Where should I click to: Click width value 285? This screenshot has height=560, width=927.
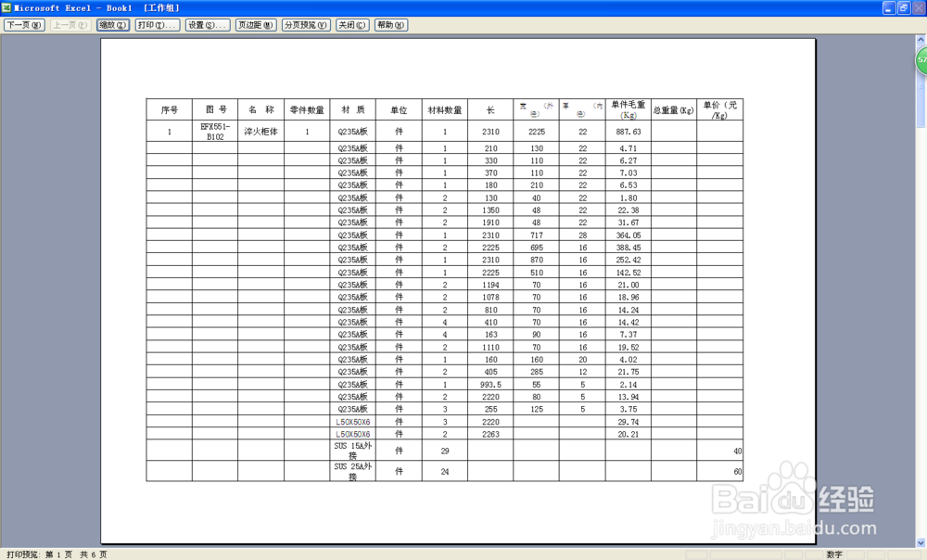click(537, 372)
